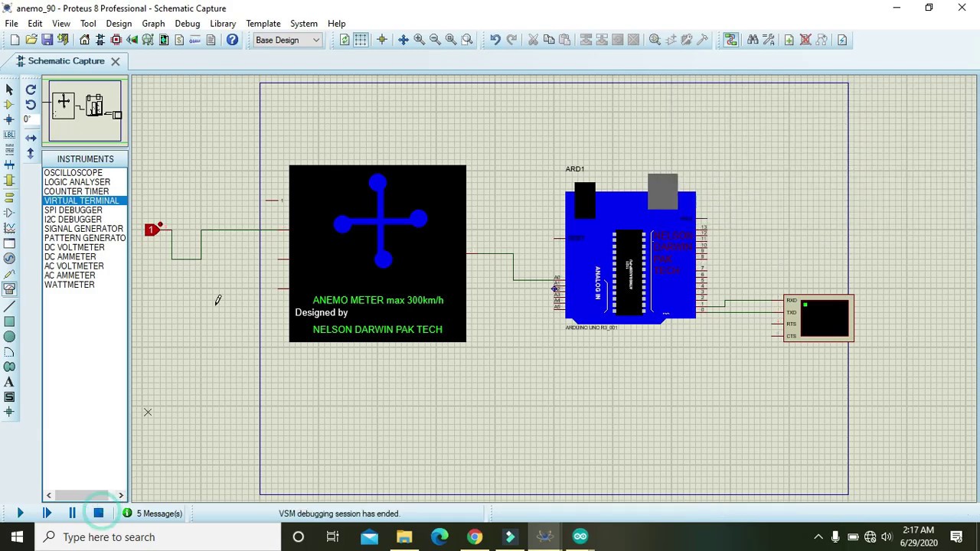Select OSCILLOSCOPE in the instruments list

click(73, 173)
